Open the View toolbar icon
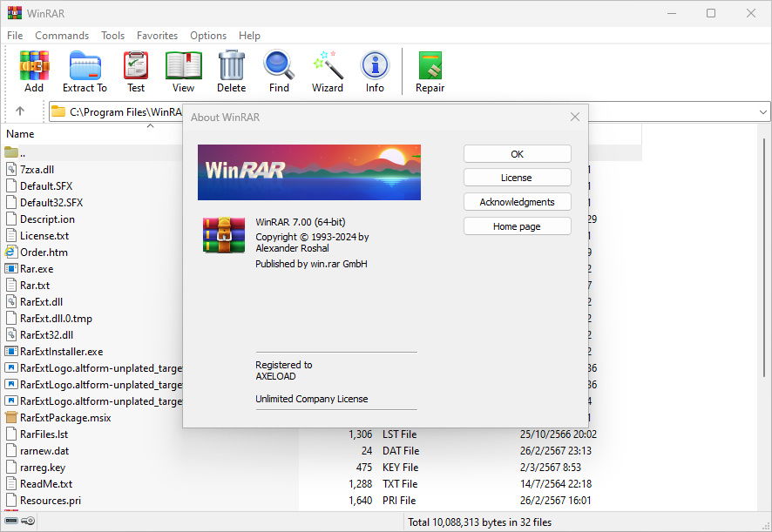Screen dimensions: 772x532 click(x=183, y=65)
